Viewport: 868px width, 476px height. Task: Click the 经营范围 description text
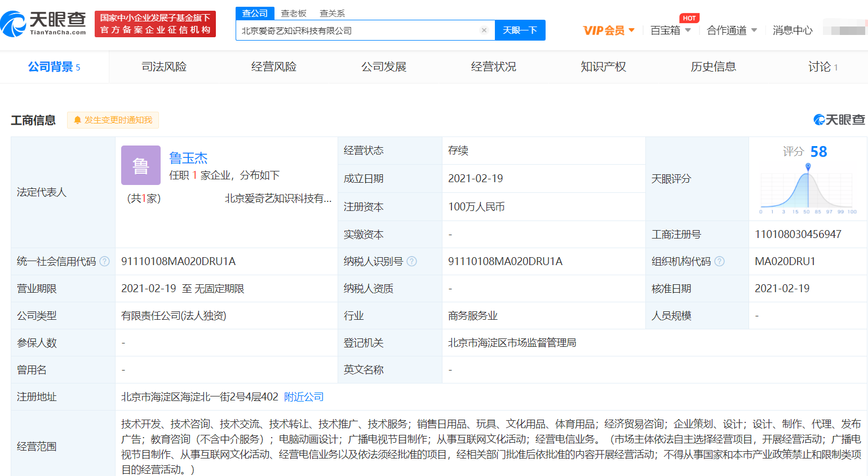[x=491, y=447]
